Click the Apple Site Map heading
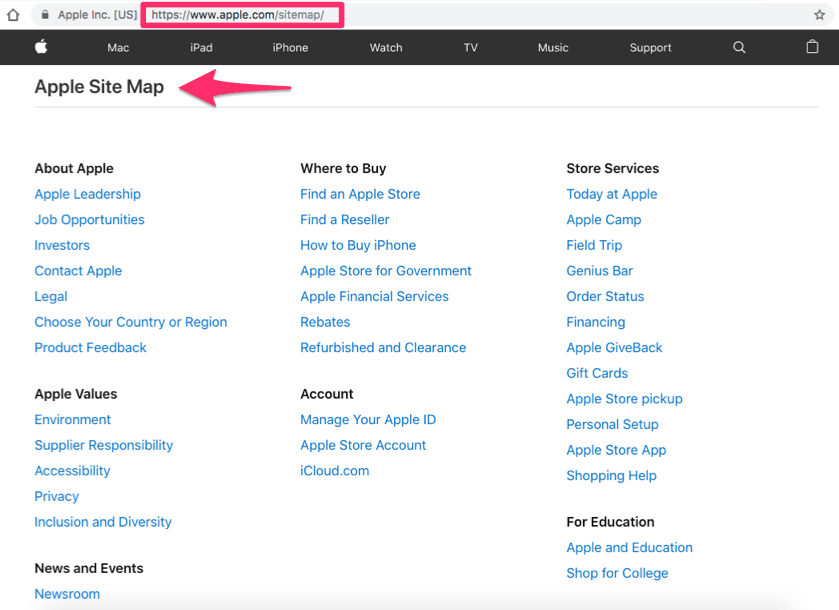This screenshot has width=839, height=610. click(x=100, y=87)
